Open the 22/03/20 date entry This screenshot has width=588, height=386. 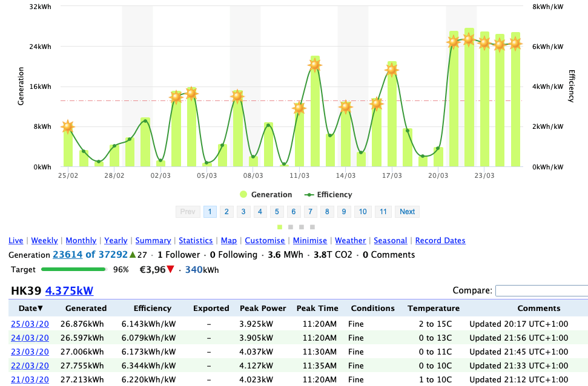click(x=30, y=365)
